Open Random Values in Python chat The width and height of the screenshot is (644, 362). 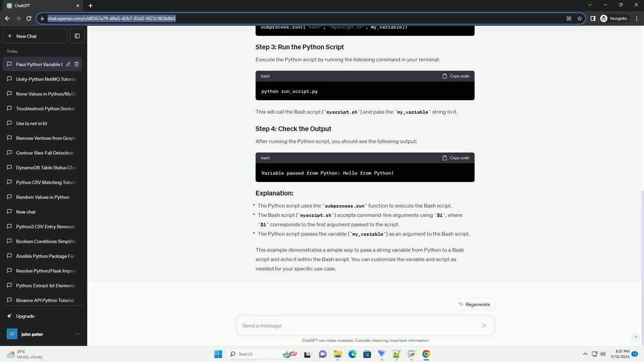42,197
